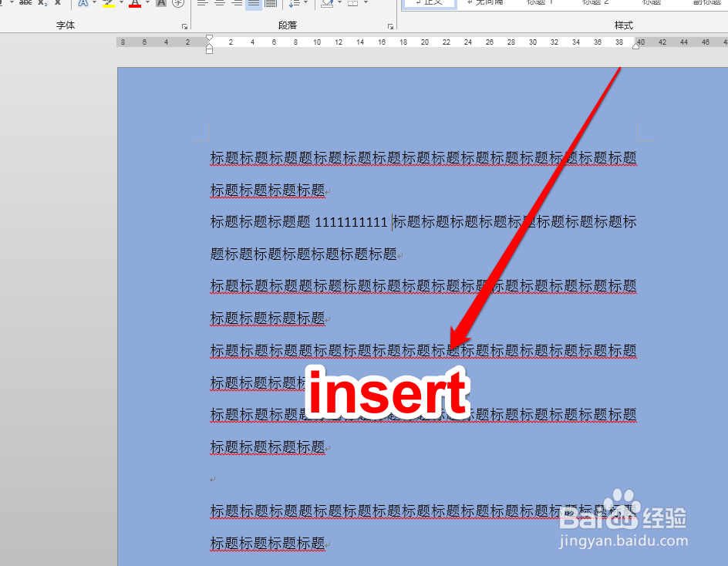Screen dimensions: 728x566
Task: Toggle strikethrough abc formatting
Action: pos(25,3)
